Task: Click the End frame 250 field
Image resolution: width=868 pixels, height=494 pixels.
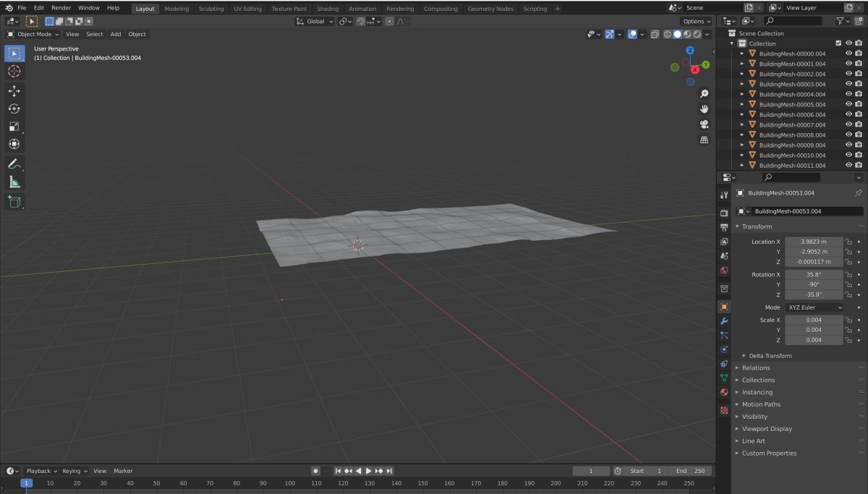Action: click(x=690, y=471)
